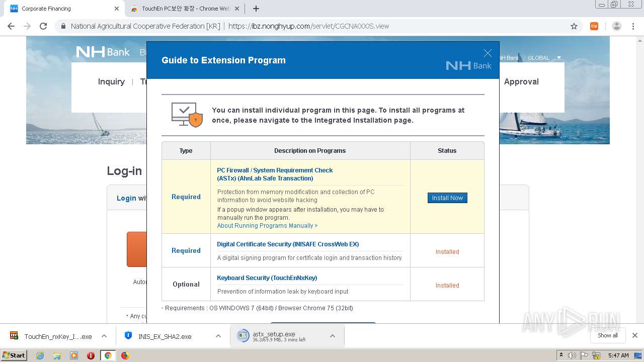Click Show all downloads button
The width and height of the screenshot is (644, 362).
[608, 335]
